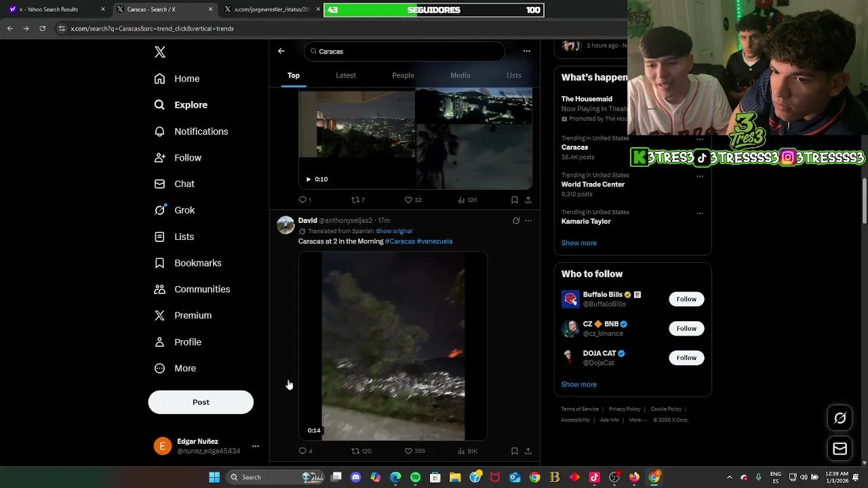Open David's profile avatar

click(x=285, y=225)
